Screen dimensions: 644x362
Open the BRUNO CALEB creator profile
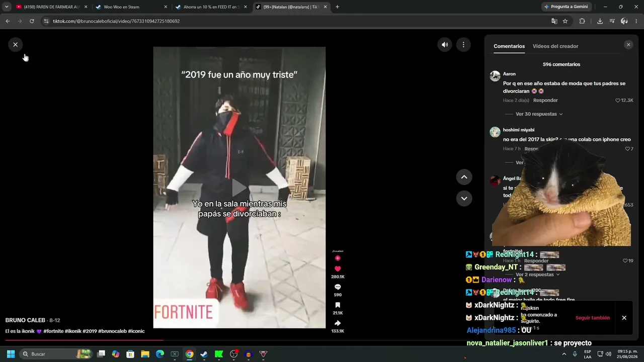[25, 320]
